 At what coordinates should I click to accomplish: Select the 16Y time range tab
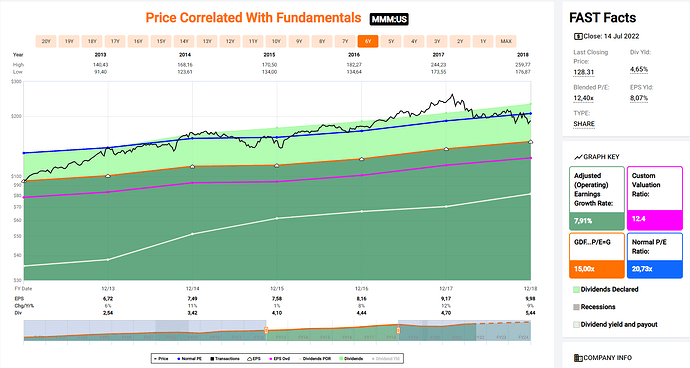(x=138, y=41)
